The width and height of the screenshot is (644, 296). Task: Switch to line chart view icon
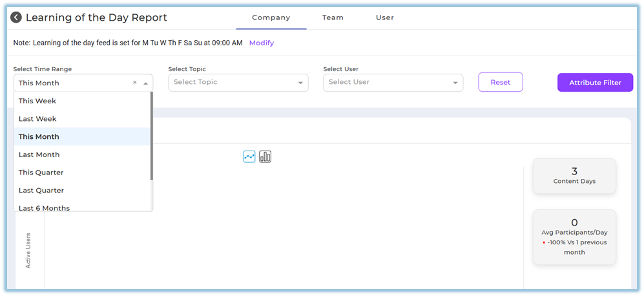[x=249, y=157]
